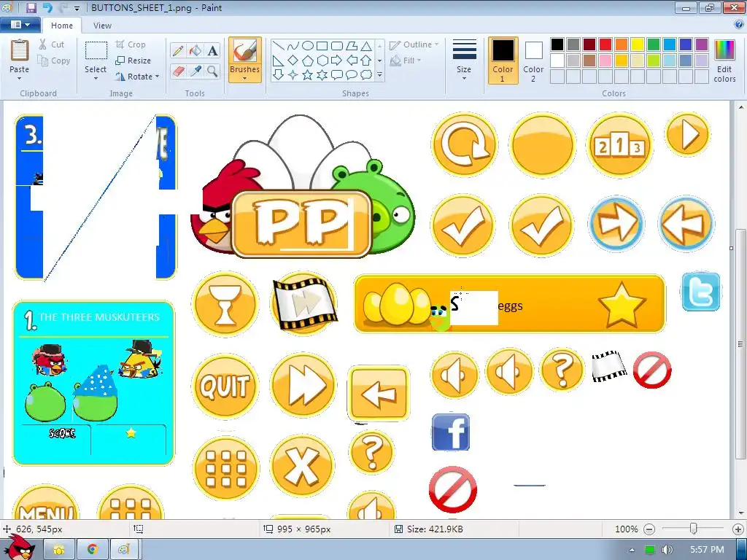Choose the right arrow shape
The width and height of the screenshot is (747, 560).
(337, 61)
